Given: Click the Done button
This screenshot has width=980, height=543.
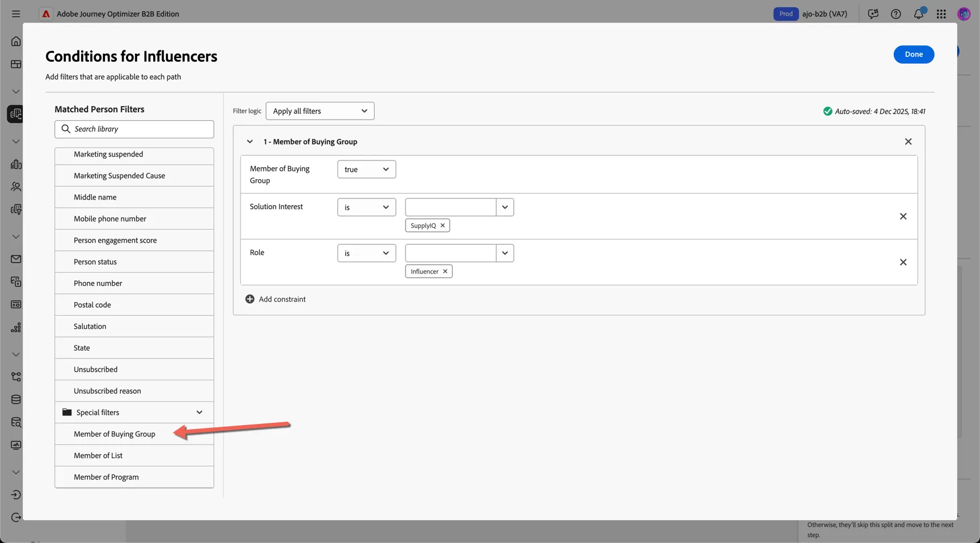Looking at the screenshot, I should click(x=914, y=54).
